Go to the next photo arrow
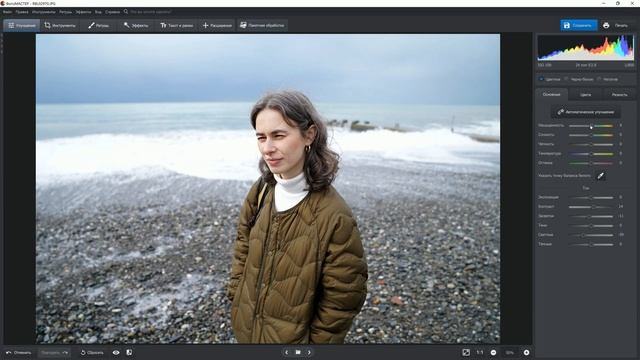The image size is (640, 360). point(309,352)
